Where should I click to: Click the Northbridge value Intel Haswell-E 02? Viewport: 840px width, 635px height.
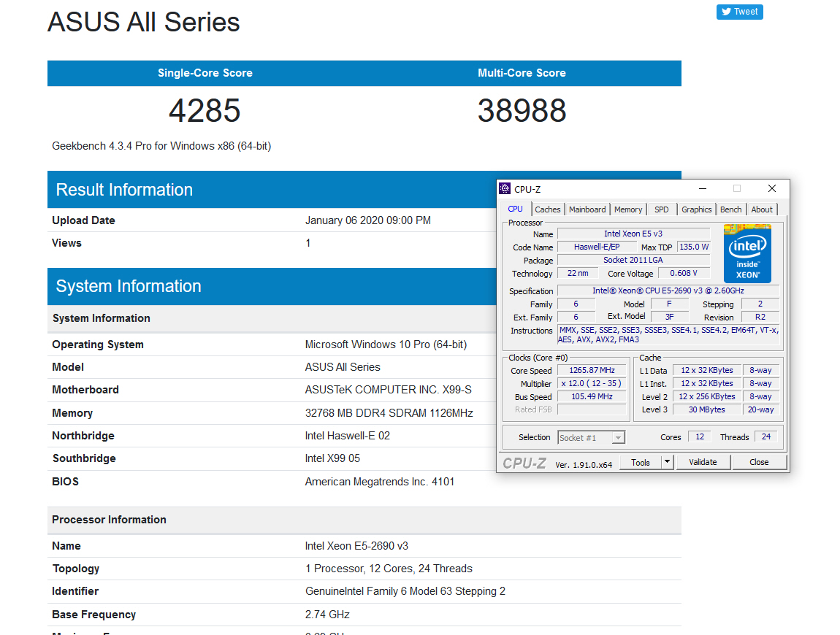[348, 436]
